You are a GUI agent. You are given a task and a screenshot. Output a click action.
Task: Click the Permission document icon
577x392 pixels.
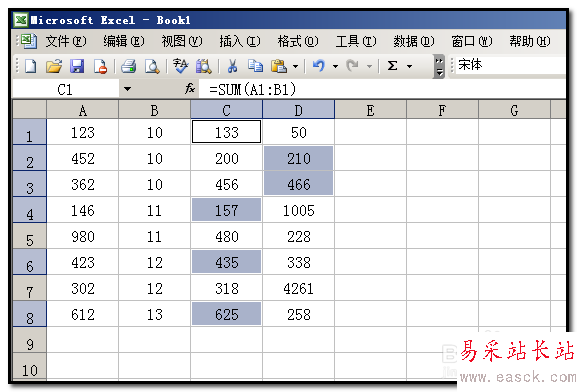point(100,66)
